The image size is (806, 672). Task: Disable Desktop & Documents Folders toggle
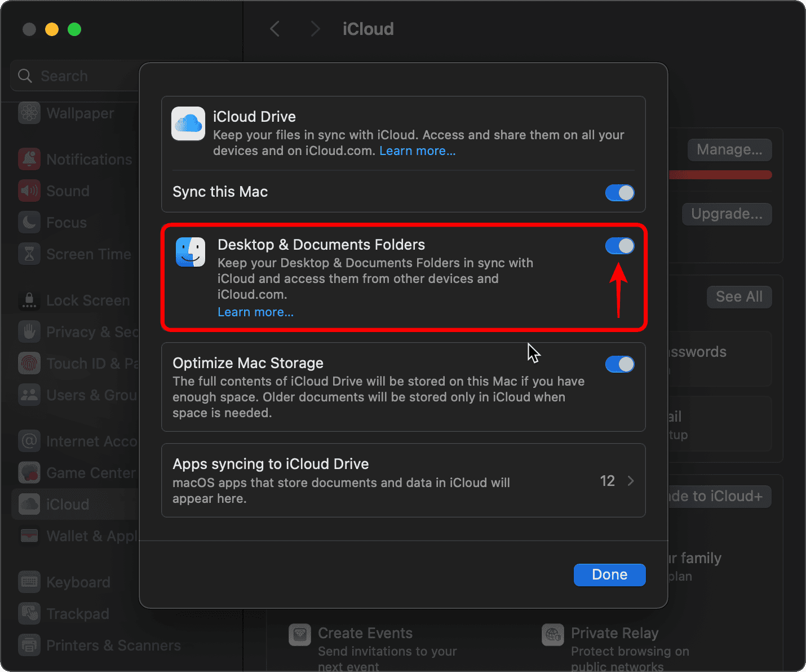[x=619, y=246]
